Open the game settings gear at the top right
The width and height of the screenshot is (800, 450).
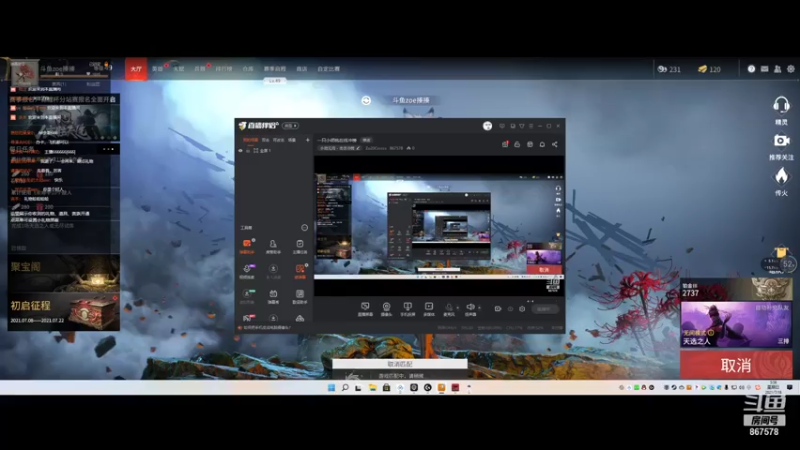point(790,69)
